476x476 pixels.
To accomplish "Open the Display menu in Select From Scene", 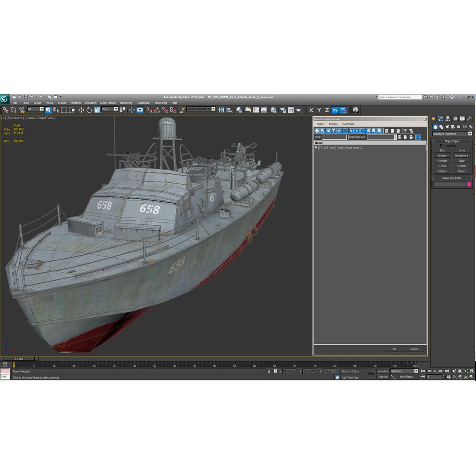I will (x=333, y=124).
